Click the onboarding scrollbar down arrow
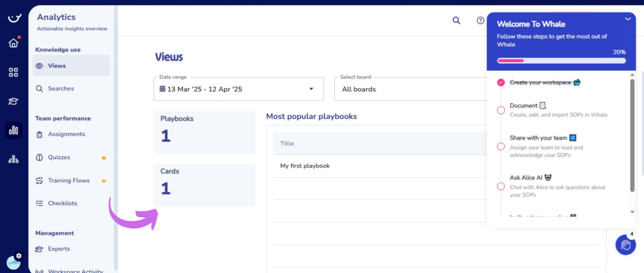 click(633, 212)
